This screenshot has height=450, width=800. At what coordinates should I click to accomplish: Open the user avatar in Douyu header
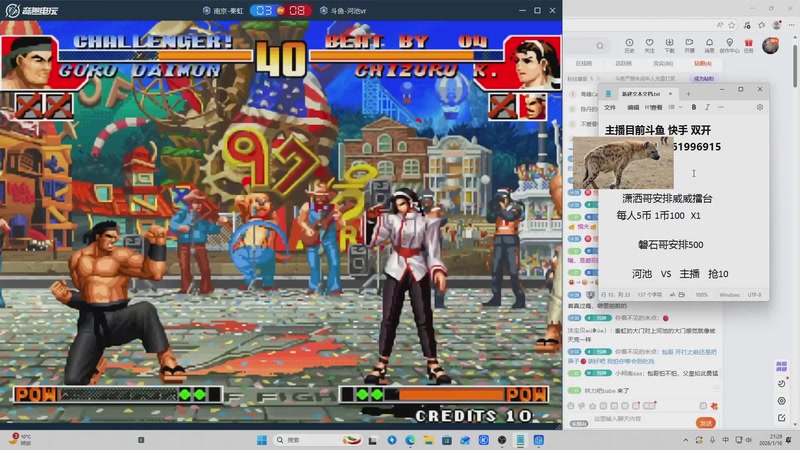coord(770,45)
